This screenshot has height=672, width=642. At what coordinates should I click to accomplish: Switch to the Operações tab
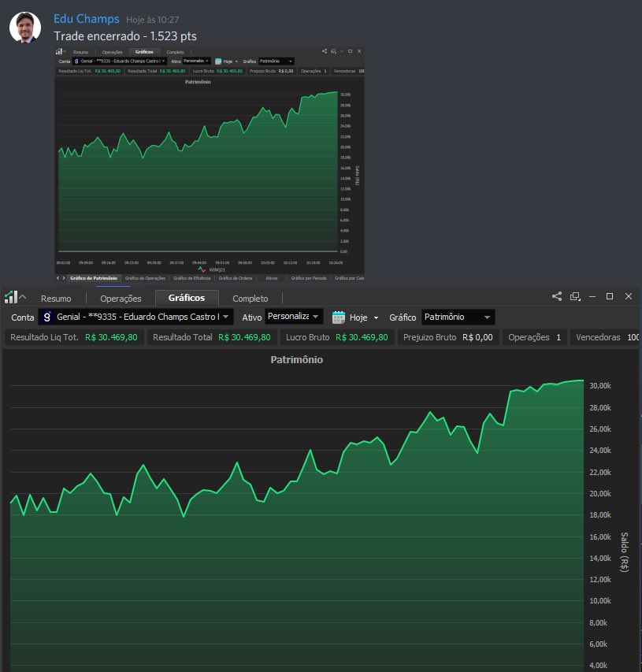pyautogui.click(x=121, y=299)
